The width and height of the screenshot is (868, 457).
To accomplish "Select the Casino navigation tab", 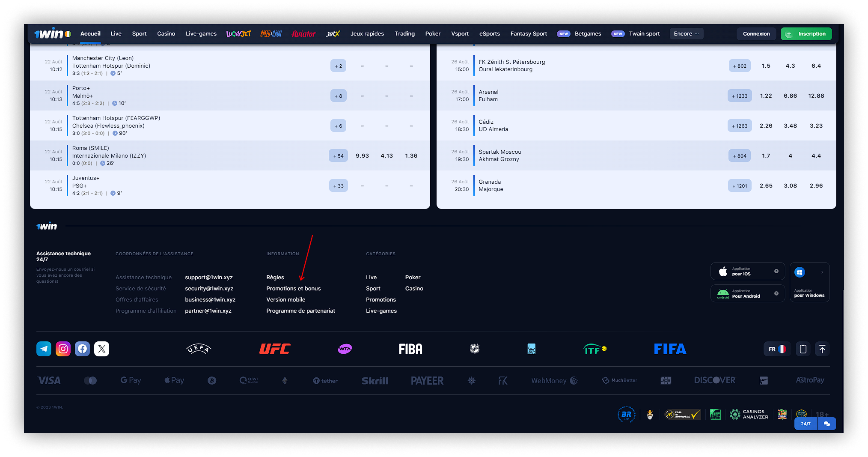I will coord(166,34).
